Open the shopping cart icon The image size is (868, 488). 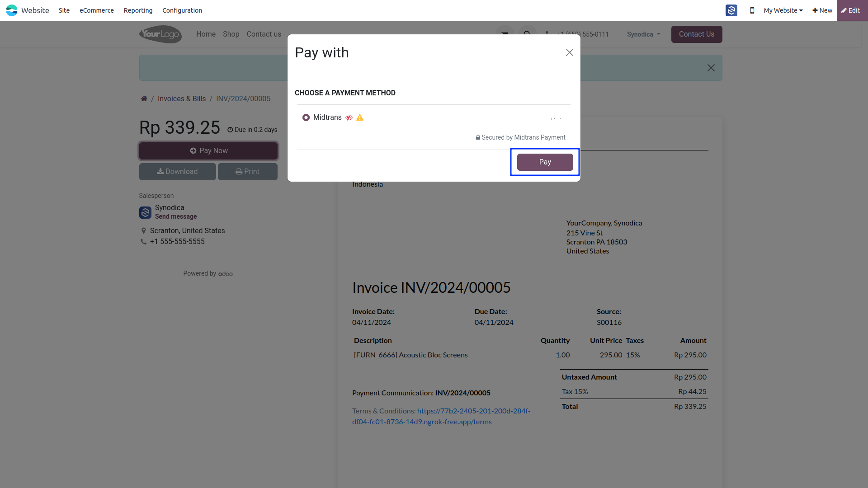[x=505, y=34]
